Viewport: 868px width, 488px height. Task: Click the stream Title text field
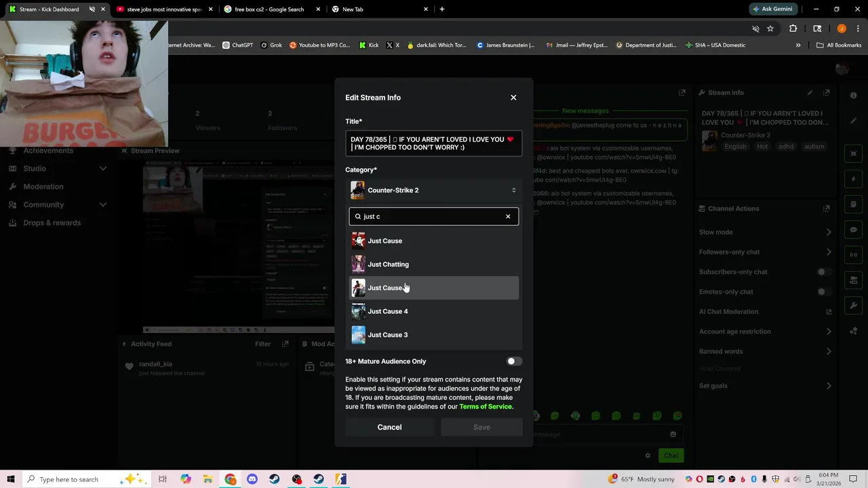point(434,144)
